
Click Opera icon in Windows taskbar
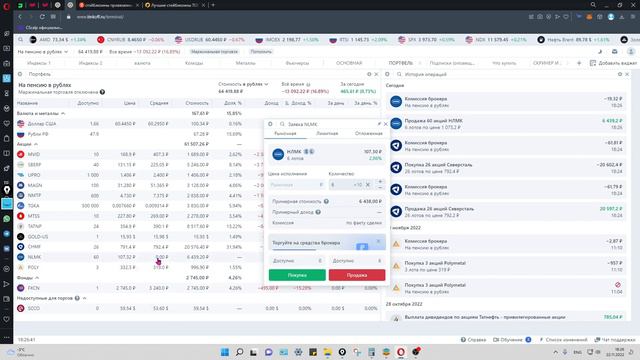coord(401,352)
